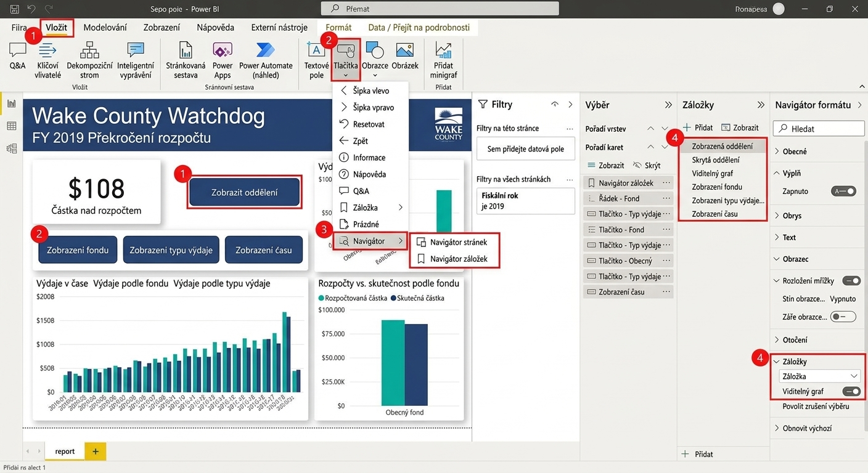The height and width of the screenshot is (473, 868).
Task: Open the Formát ribbon tab
Action: [338, 27]
